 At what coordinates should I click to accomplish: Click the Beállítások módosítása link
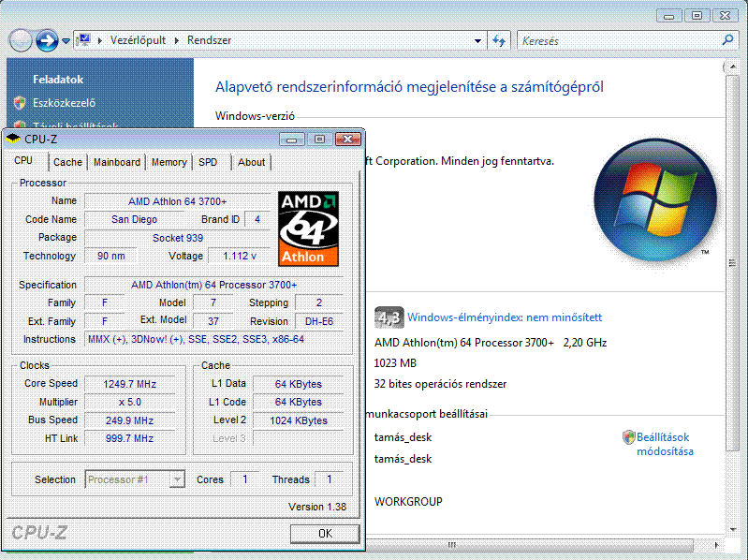point(665,444)
